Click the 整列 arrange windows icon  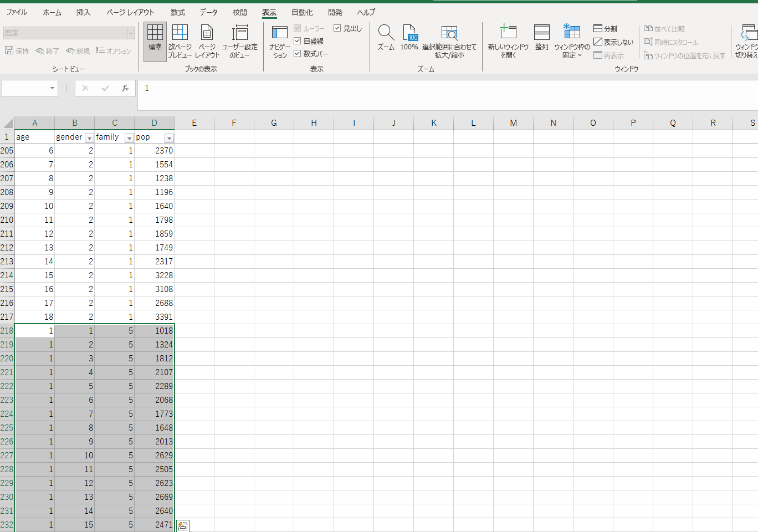pos(541,33)
